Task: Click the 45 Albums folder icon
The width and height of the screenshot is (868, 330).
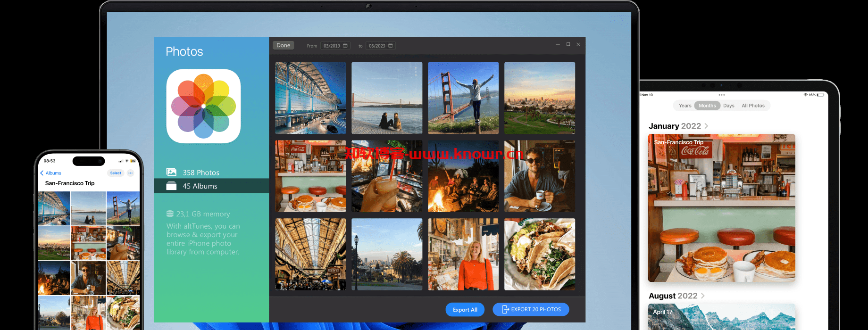Action: point(172,186)
